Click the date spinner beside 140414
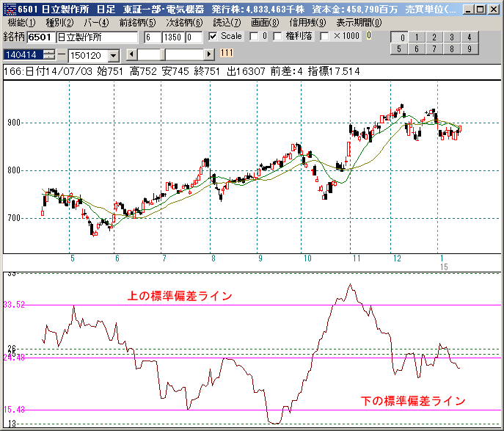This screenshot has width=504, height=431. point(49,54)
